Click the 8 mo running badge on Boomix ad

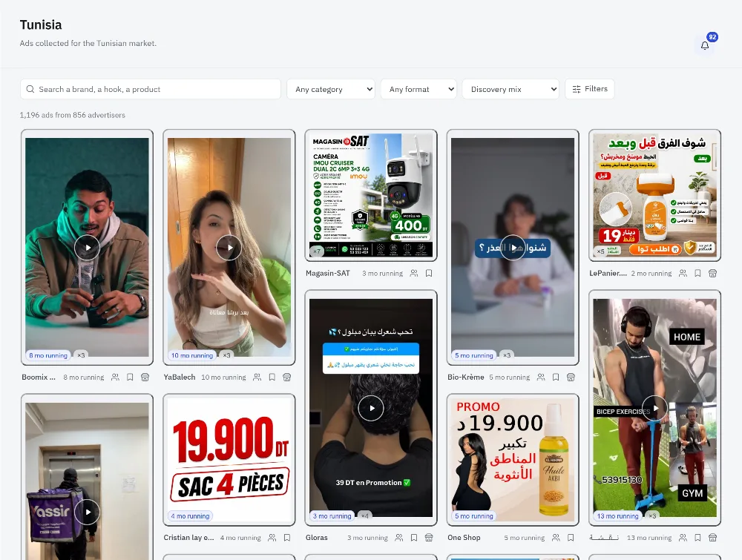coord(48,355)
